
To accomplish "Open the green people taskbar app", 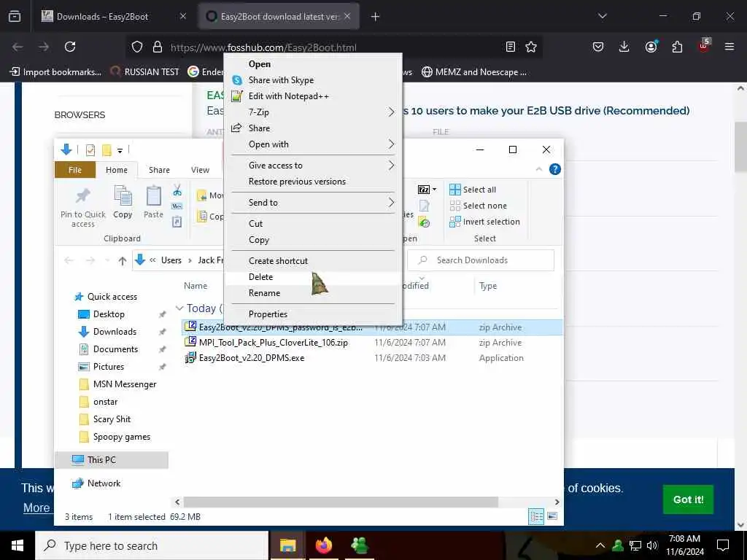I will (x=359, y=545).
